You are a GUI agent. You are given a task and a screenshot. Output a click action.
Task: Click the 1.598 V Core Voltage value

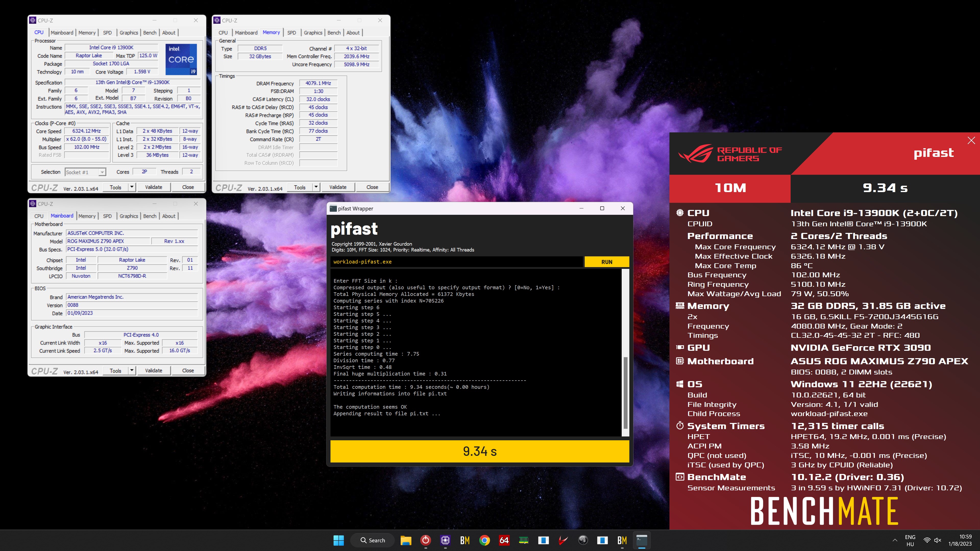[x=142, y=71]
